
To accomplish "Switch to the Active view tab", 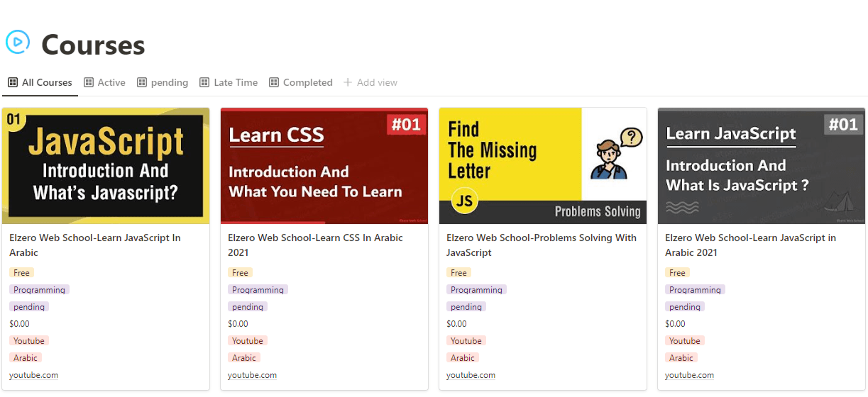I will coord(111,82).
